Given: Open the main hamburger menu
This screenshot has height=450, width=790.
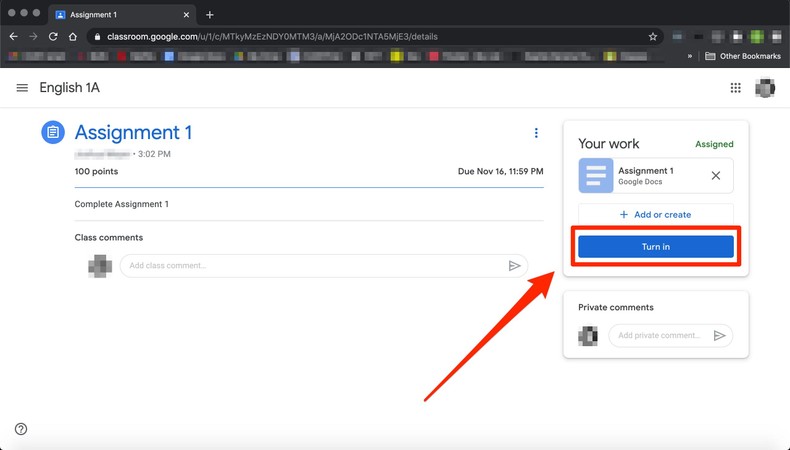Looking at the screenshot, I should (x=22, y=88).
